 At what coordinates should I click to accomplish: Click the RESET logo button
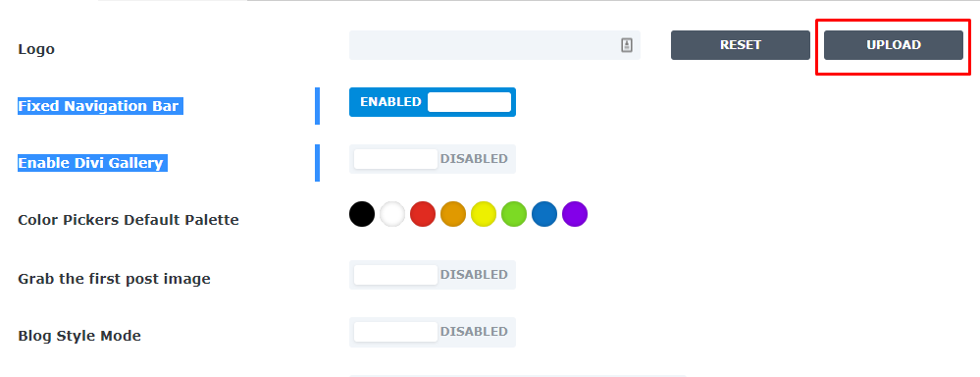click(x=741, y=45)
